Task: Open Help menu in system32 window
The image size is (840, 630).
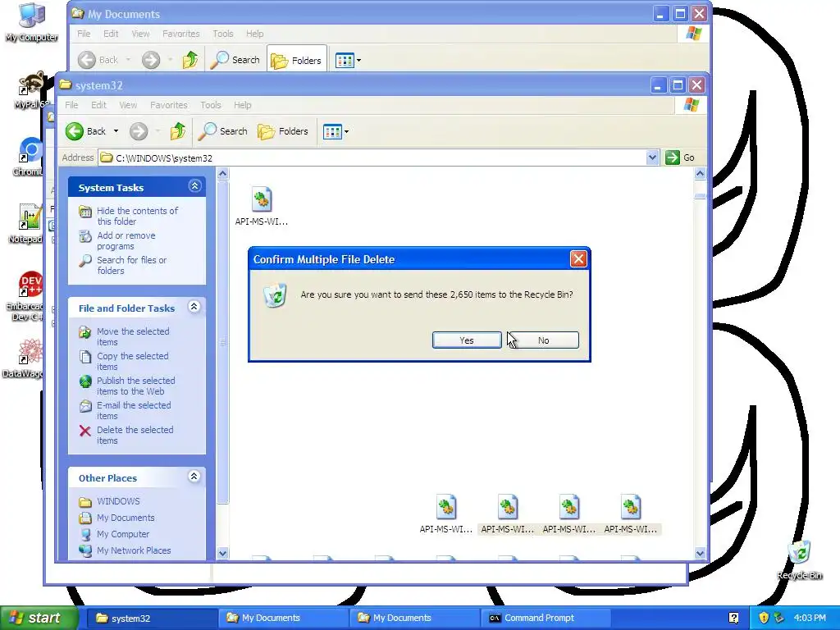Action: click(x=242, y=105)
